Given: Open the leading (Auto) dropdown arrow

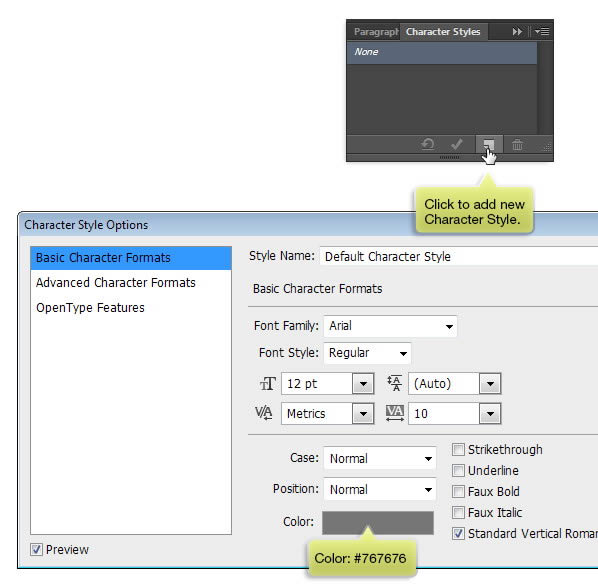Looking at the screenshot, I should click(x=490, y=384).
